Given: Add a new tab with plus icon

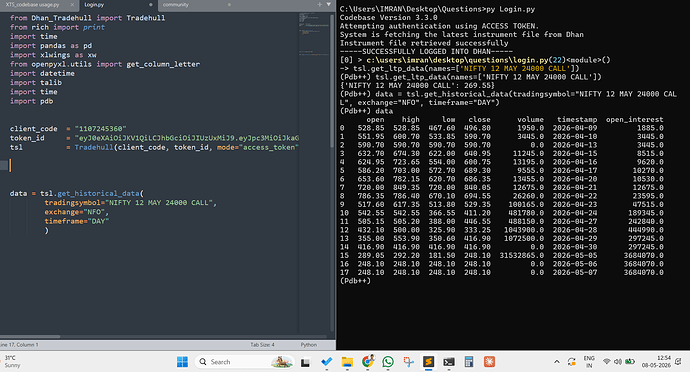Looking at the screenshot, I should [x=319, y=4].
